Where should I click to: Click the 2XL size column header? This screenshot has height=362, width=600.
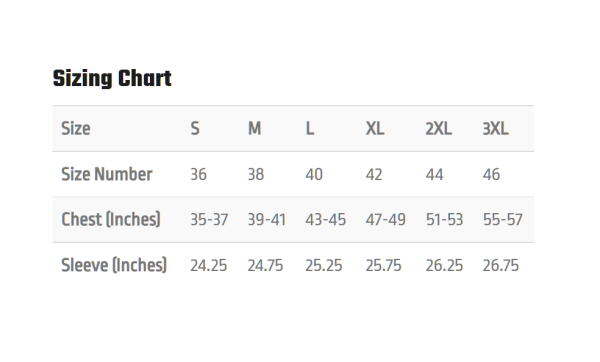coord(439,129)
